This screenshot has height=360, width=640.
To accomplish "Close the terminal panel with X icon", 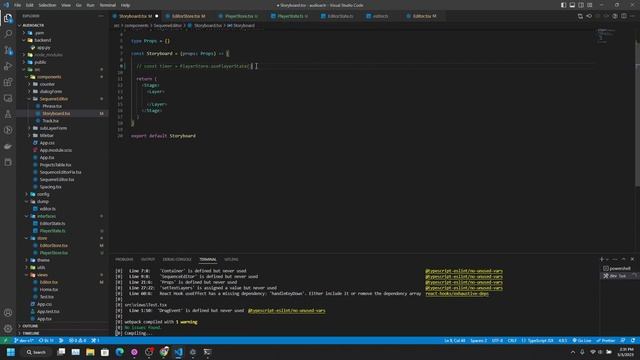I will [632, 259].
